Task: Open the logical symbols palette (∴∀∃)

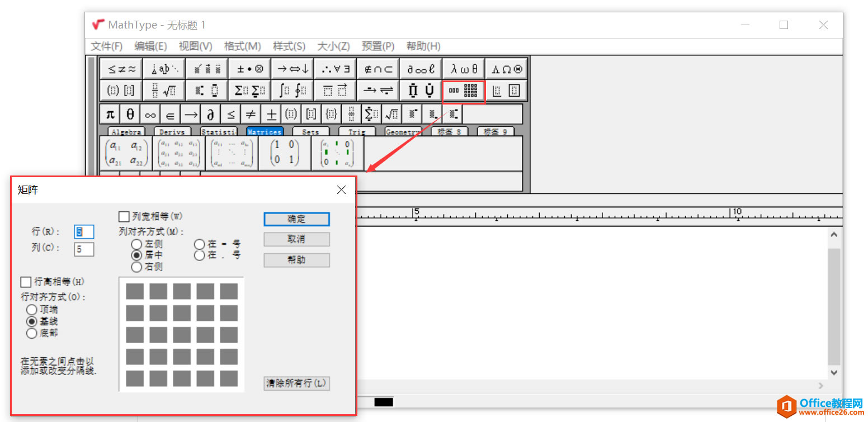Action: click(x=336, y=69)
